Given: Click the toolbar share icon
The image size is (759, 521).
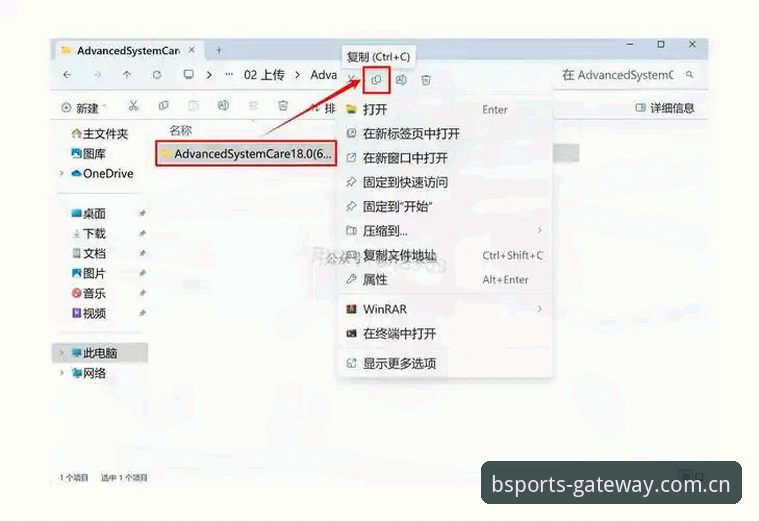Looking at the screenshot, I should (x=253, y=106).
